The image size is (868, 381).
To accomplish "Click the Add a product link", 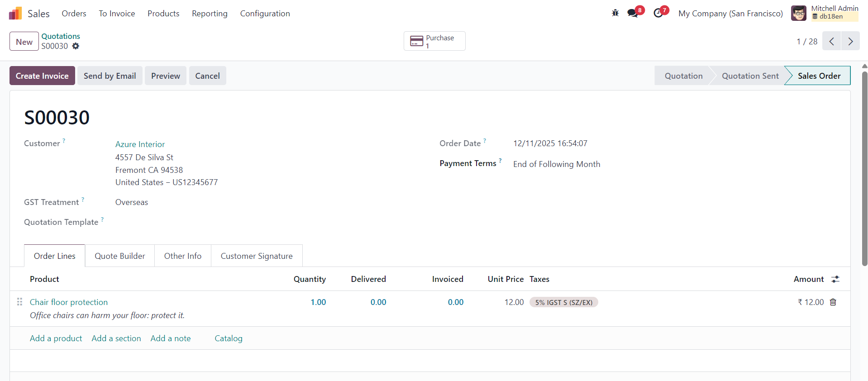I will pos(56,338).
